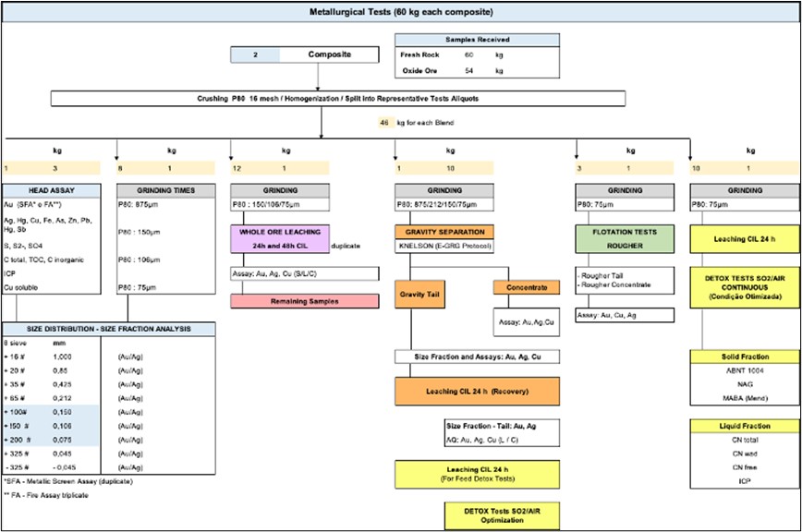
Task: Click the Metallurgical Tests title bar
Action: pyautogui.click(x=401, y=12)
